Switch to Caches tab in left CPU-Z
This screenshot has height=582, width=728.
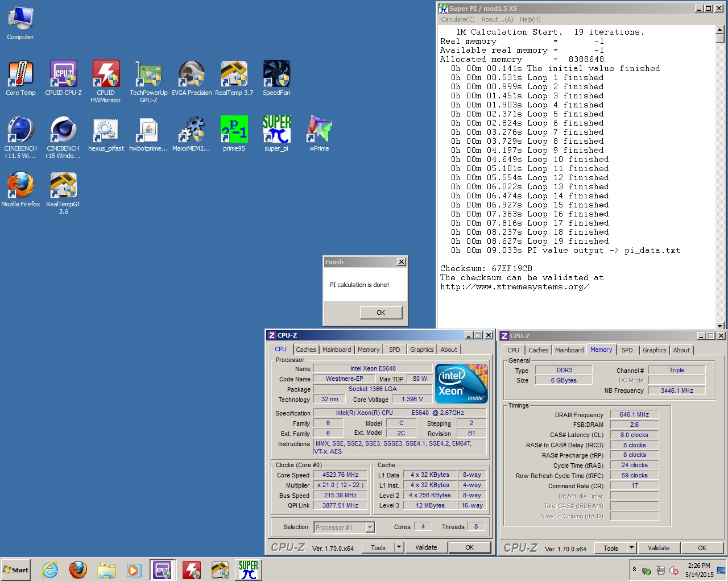(305, 350)
